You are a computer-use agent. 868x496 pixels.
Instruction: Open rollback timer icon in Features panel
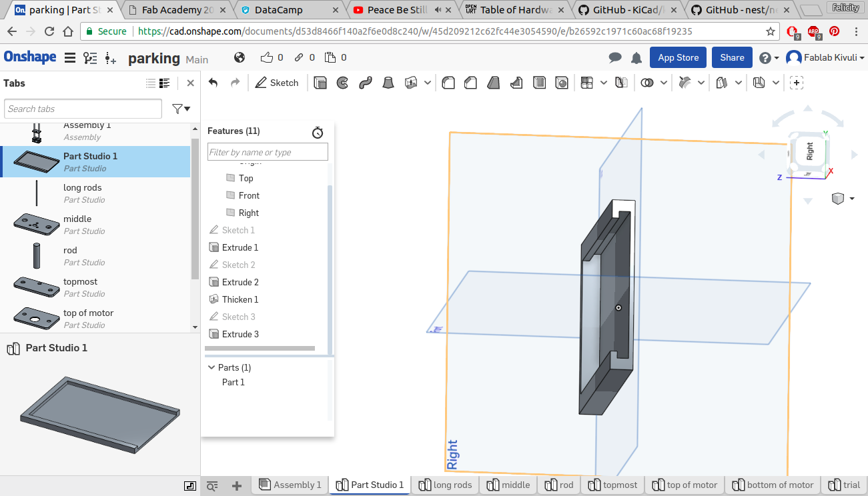(318, 132)
